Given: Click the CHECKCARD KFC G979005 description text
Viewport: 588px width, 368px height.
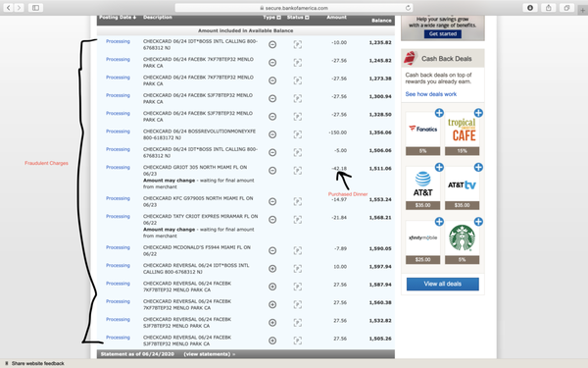Looking at the screenshot, I should point(198,201).
